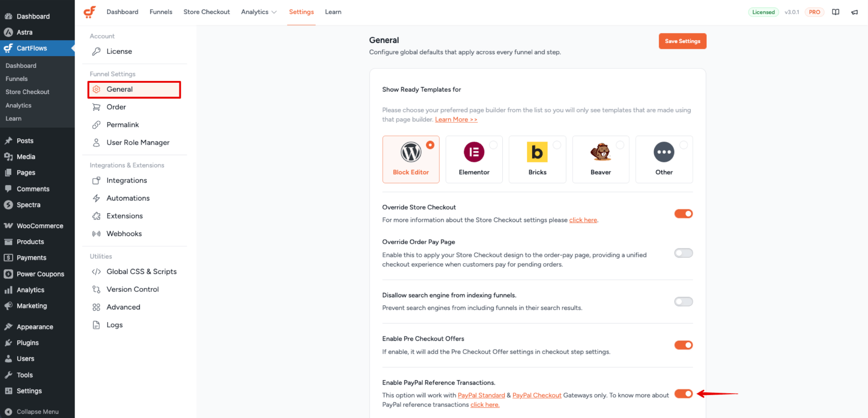The height and width of the screenshot is (418, 868).
Task: Collapse the WordPress admin menu
Action: [32, 412]
